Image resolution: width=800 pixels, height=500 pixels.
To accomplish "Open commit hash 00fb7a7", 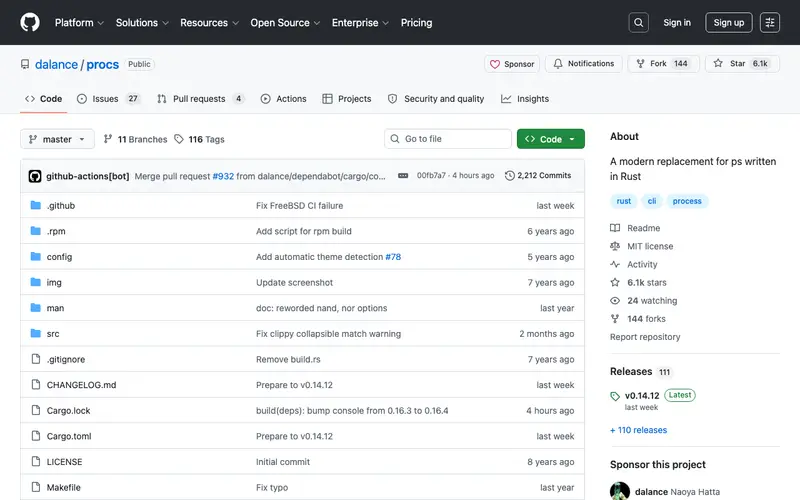I will coord(431,176).
